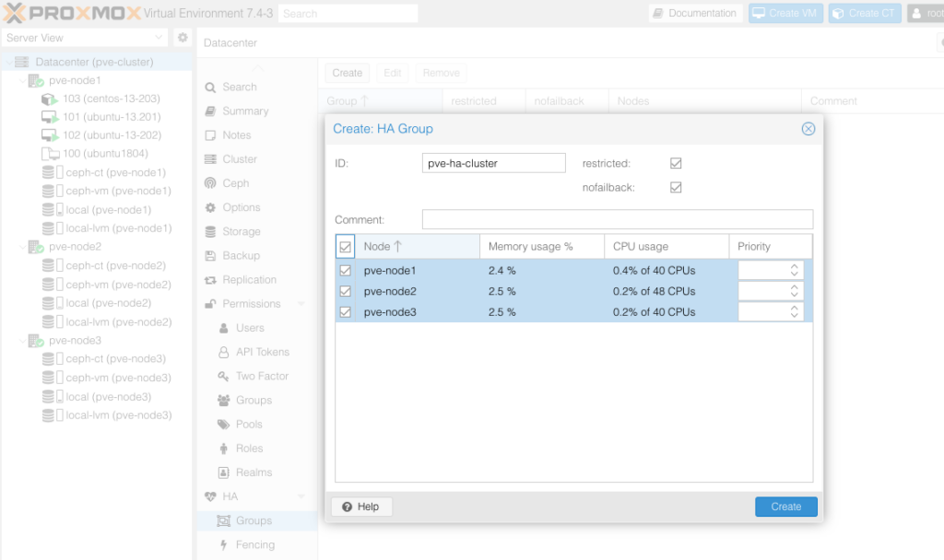Open the Notes menu item
The image size is (944, 560).
pos(237,135)
